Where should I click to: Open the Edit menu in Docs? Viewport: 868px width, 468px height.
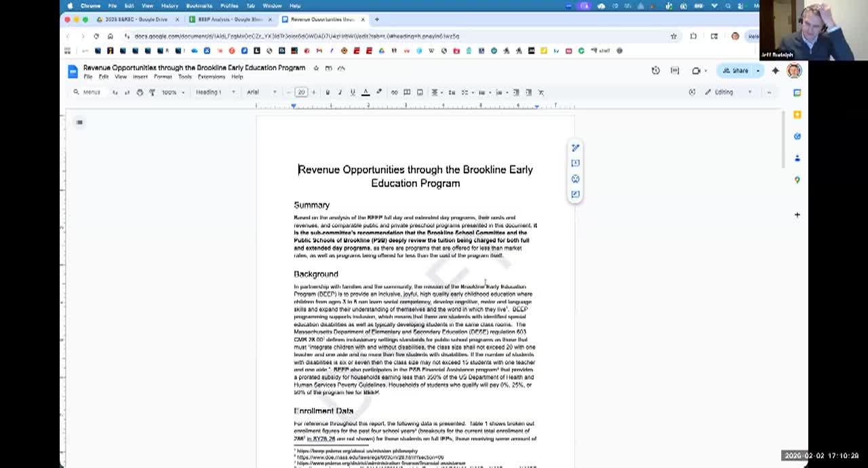[104, 77]
